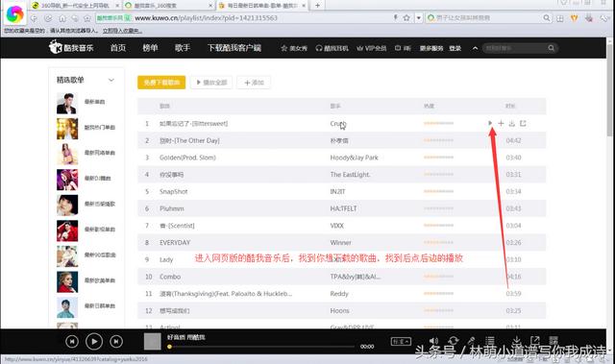This screenshot has height=364, width=615.
Task: Open second sidebar playlist with golden lights thumbnail
Action: point(67,129)
